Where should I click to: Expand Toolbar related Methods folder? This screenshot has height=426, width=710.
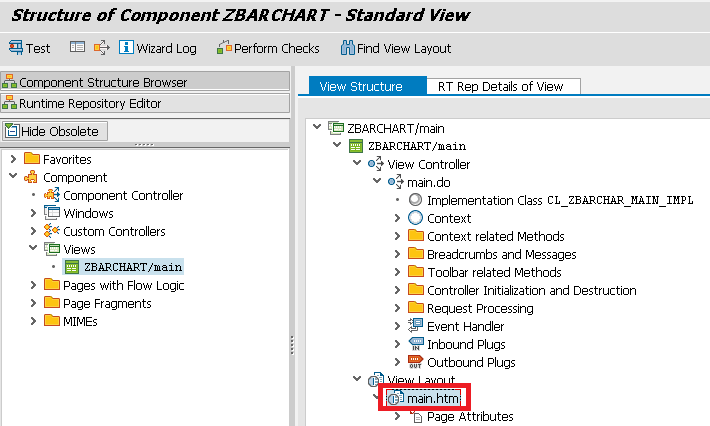click(x=397, y=272)
